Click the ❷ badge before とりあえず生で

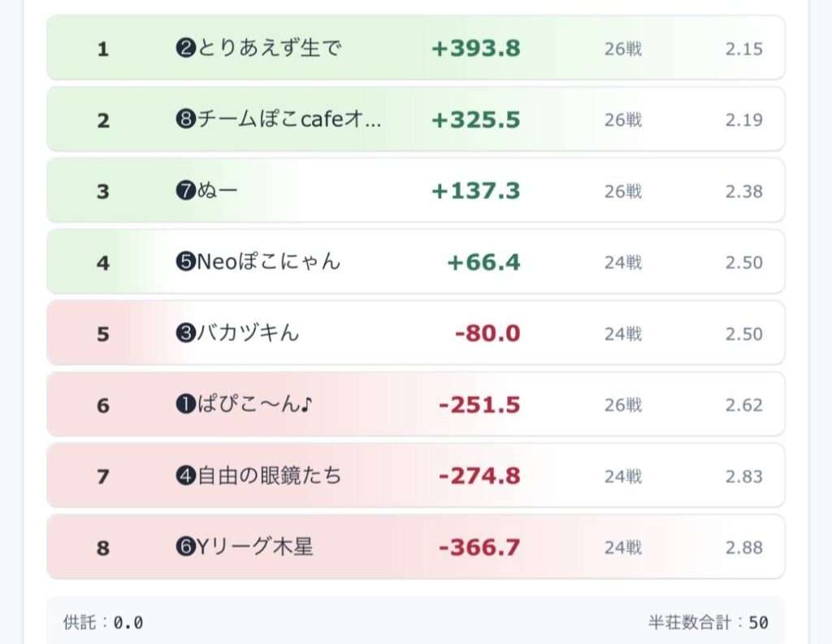click(x=186, y=49)
